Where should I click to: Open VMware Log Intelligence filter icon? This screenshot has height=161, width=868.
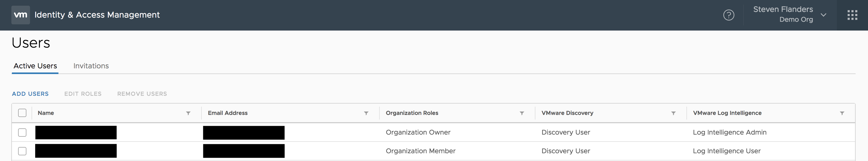842,113
